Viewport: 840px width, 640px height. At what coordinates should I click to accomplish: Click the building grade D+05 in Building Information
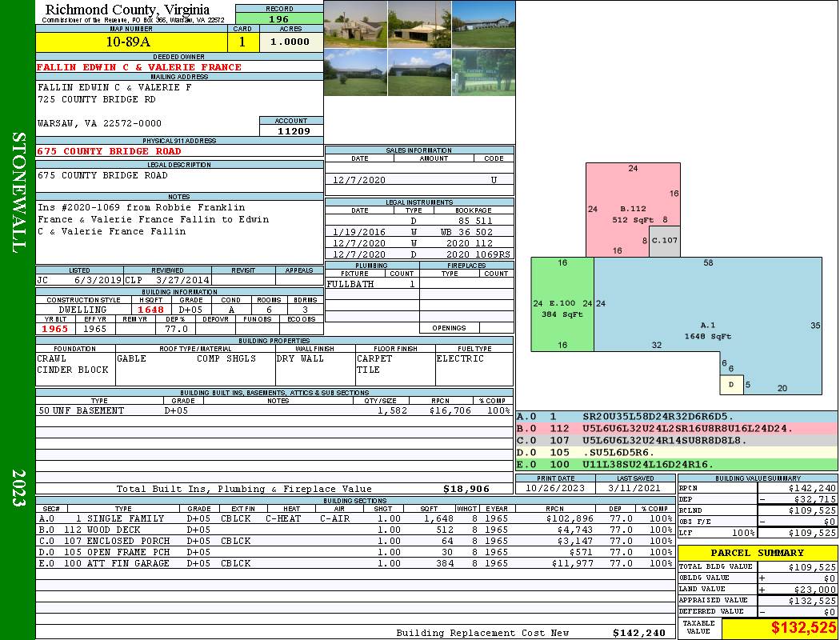click(190, 310)
